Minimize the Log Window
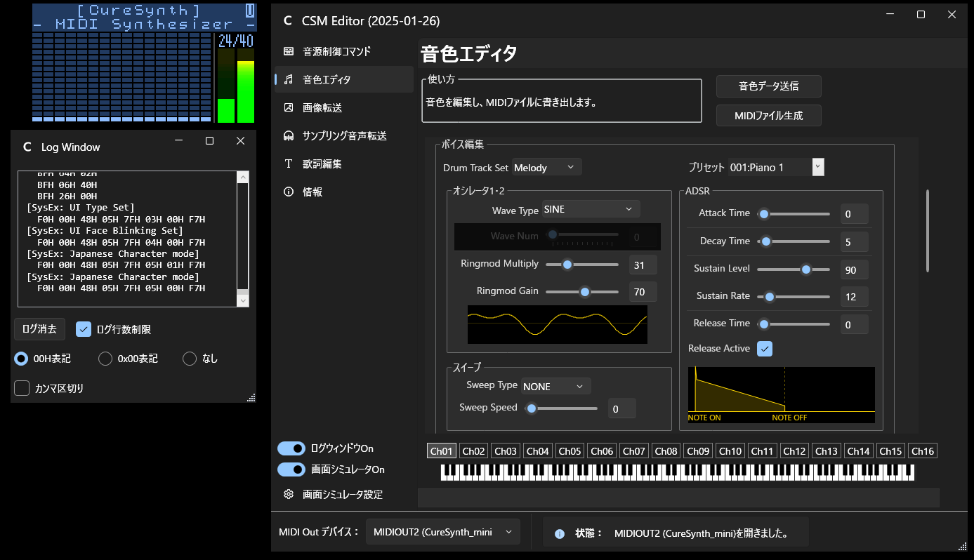Viewport: 974px width, 560px height. 179,141
